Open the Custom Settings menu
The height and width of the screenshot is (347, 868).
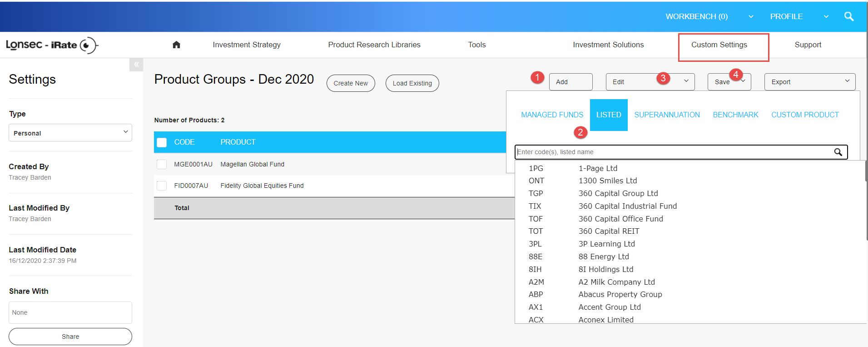(x=719, y=45)
